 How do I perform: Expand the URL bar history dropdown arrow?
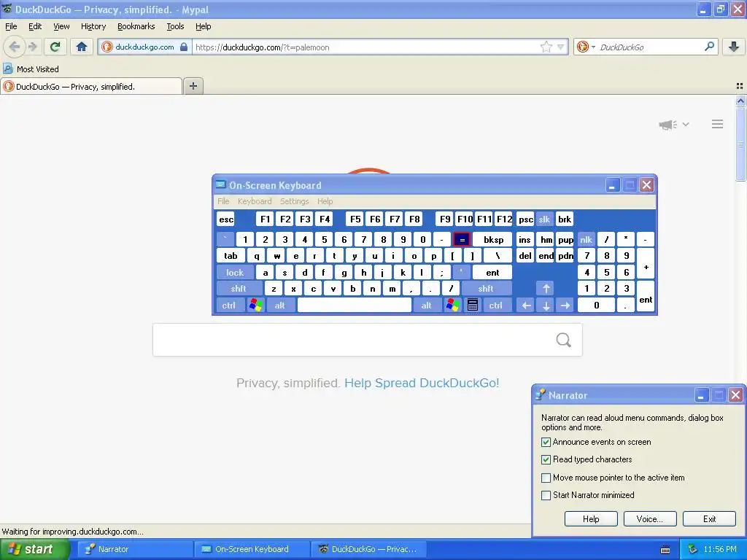[x=561, y=47]
